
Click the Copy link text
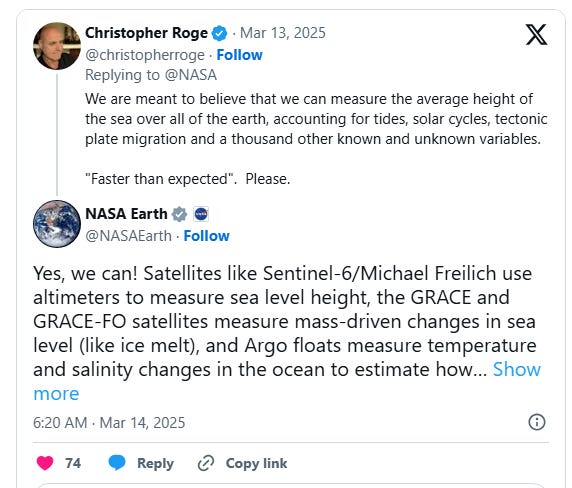256,463
